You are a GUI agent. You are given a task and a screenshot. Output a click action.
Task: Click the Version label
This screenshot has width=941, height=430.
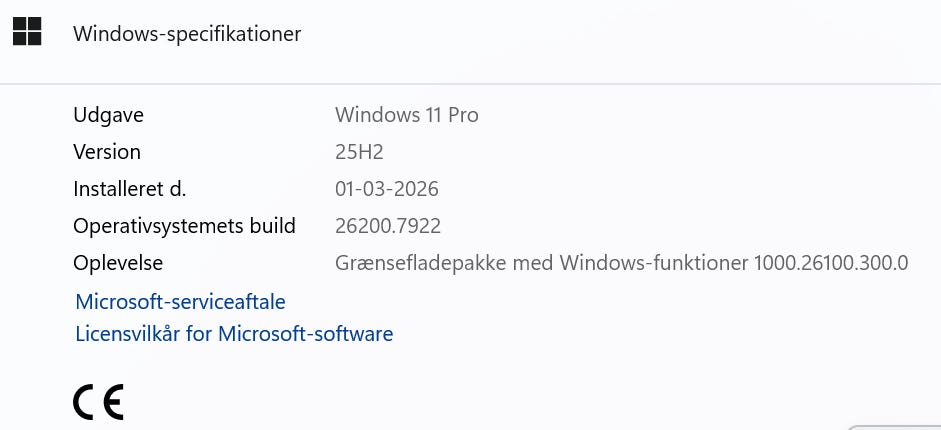click(107, 152)
